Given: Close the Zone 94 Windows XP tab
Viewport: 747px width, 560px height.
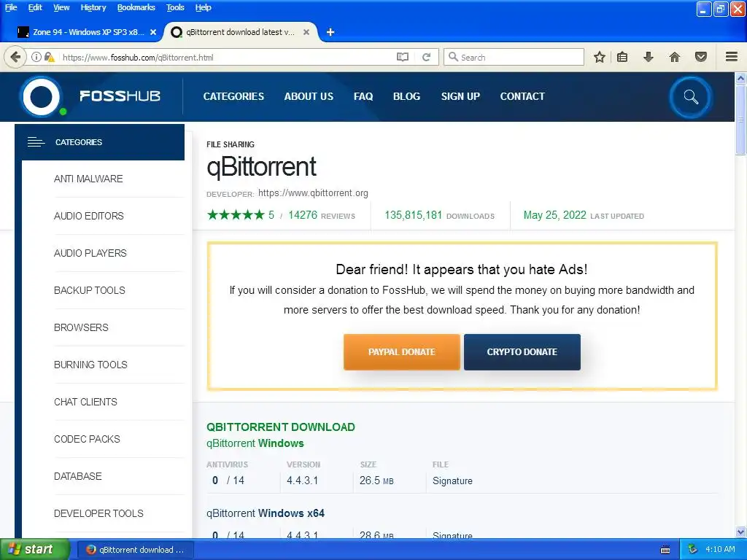Looking at the screenshot, I should click(153, 32).
